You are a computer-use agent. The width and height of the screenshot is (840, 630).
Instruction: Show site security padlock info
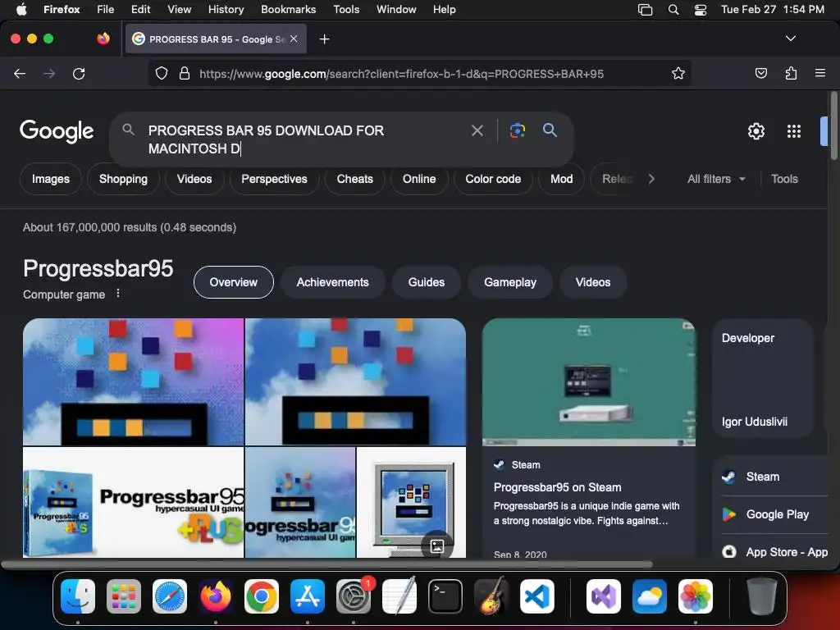coord(185,73)
